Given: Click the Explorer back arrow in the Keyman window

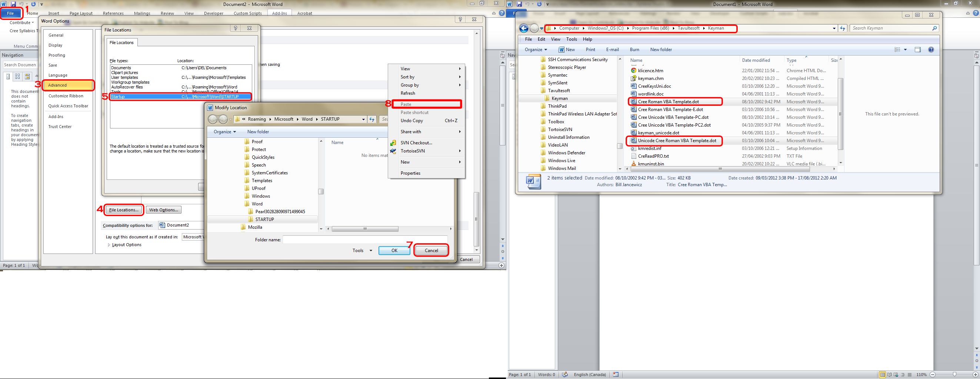Looking at the screenshot, I should [524, 28].
